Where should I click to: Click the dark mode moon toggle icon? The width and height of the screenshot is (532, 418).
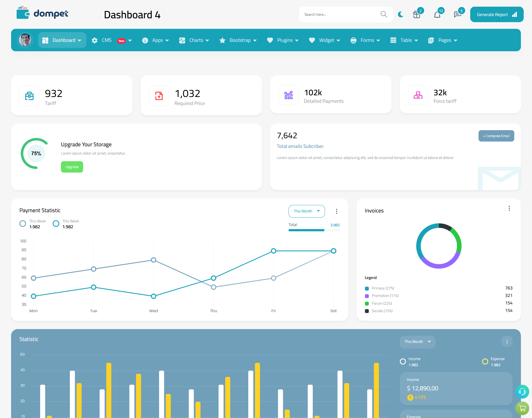(401, 14)
